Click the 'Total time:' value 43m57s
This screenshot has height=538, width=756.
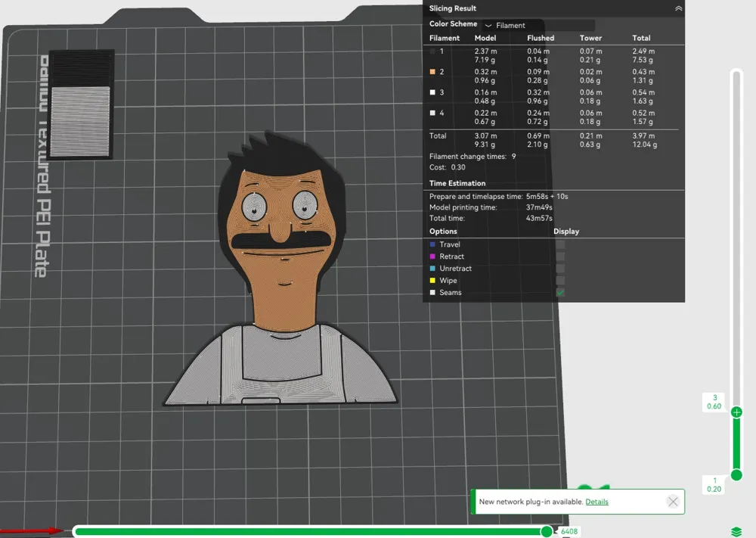click(x=539, y=218)
